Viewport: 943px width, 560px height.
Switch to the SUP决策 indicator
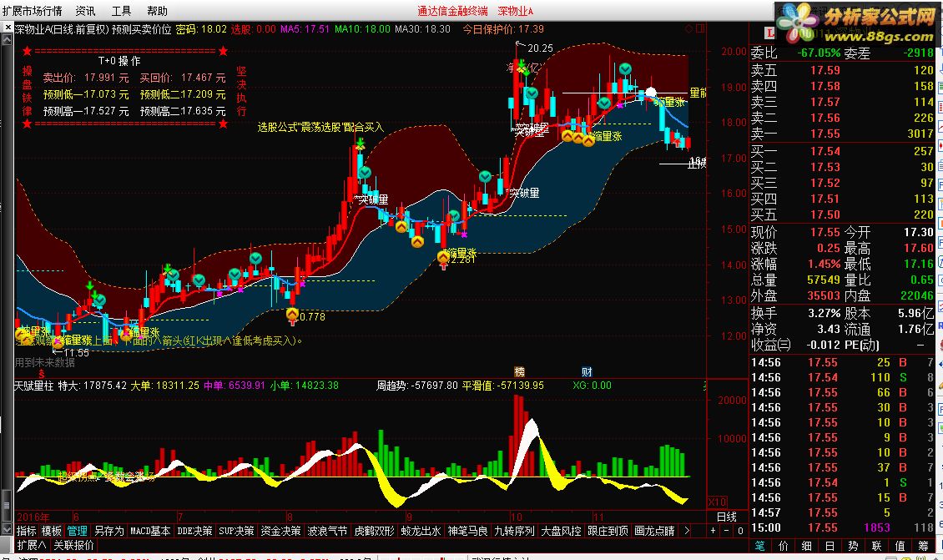pyautogui.click(x=236, y=531)
